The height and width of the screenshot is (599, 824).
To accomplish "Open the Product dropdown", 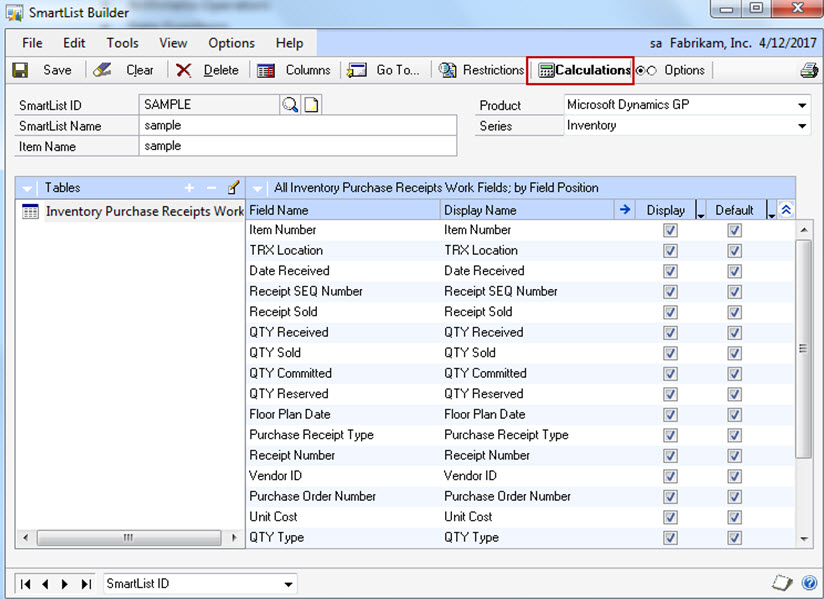I will 803,104.
